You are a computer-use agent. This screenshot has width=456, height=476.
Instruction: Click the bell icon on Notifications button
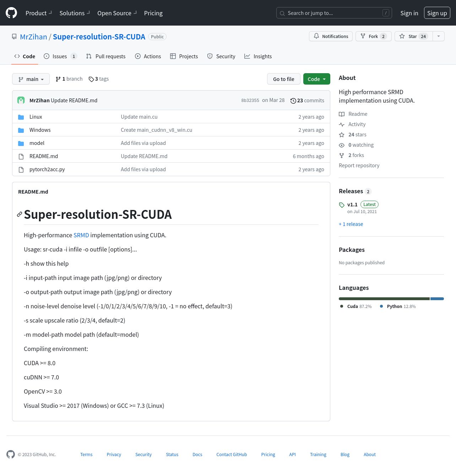[x=316, y=36]
